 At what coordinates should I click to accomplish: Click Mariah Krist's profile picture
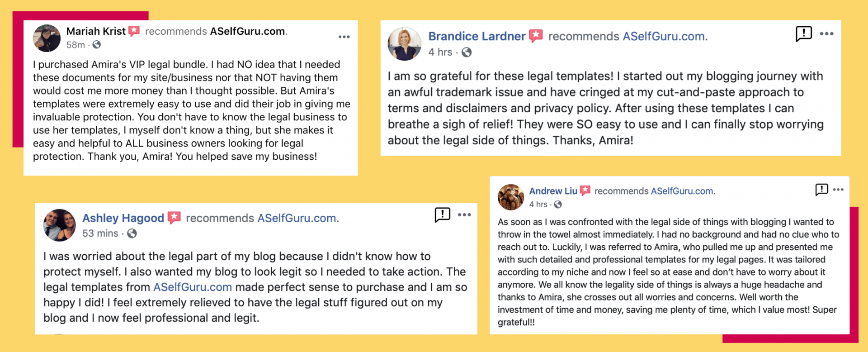click(x=47, y=38)
